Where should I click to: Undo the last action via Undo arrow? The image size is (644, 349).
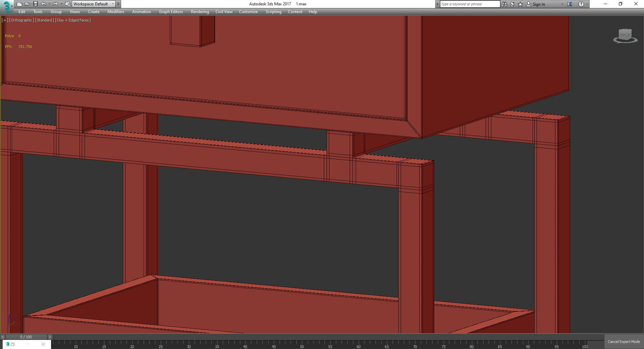pos(44,4)
